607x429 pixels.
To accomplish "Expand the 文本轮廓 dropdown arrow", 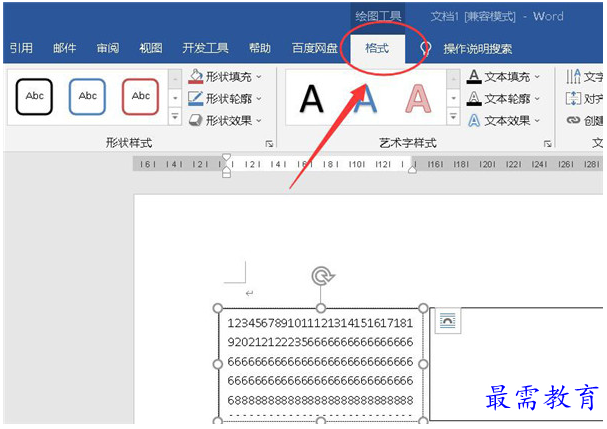I will point(537,99).
